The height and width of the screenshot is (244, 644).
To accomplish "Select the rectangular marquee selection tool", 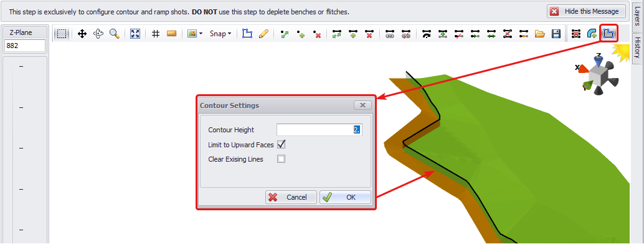I will point(62,34).
